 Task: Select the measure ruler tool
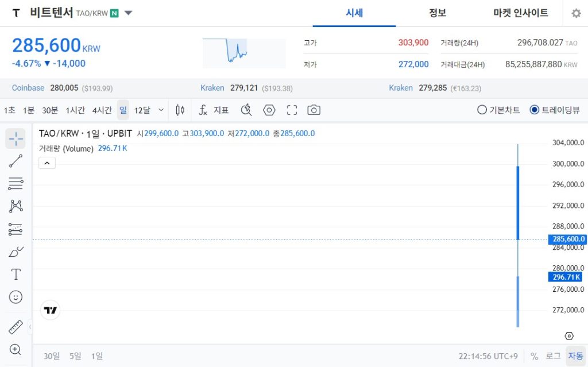[x=16, y=326]
